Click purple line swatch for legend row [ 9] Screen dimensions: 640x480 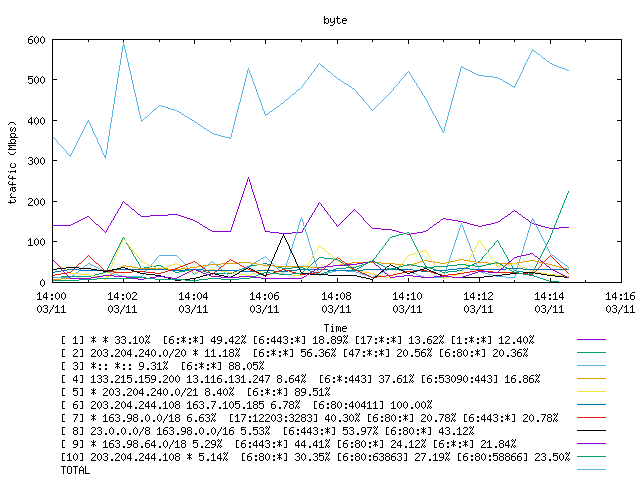(591, 443)
